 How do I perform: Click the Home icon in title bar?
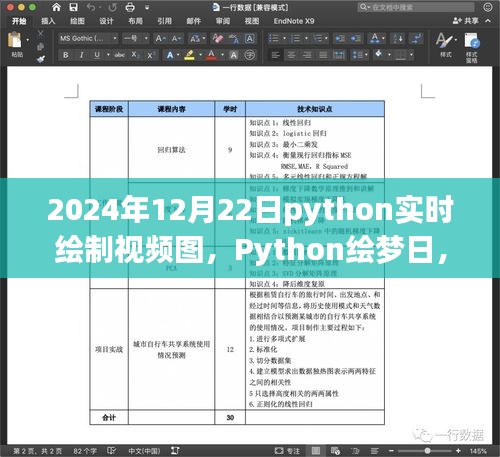[56, 7]
